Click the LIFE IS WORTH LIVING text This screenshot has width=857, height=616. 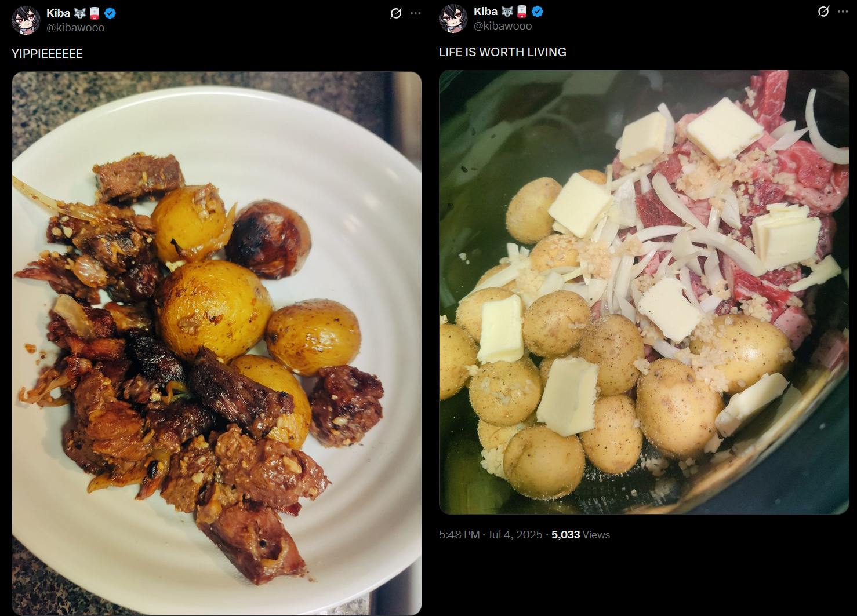tap(503, 52)
